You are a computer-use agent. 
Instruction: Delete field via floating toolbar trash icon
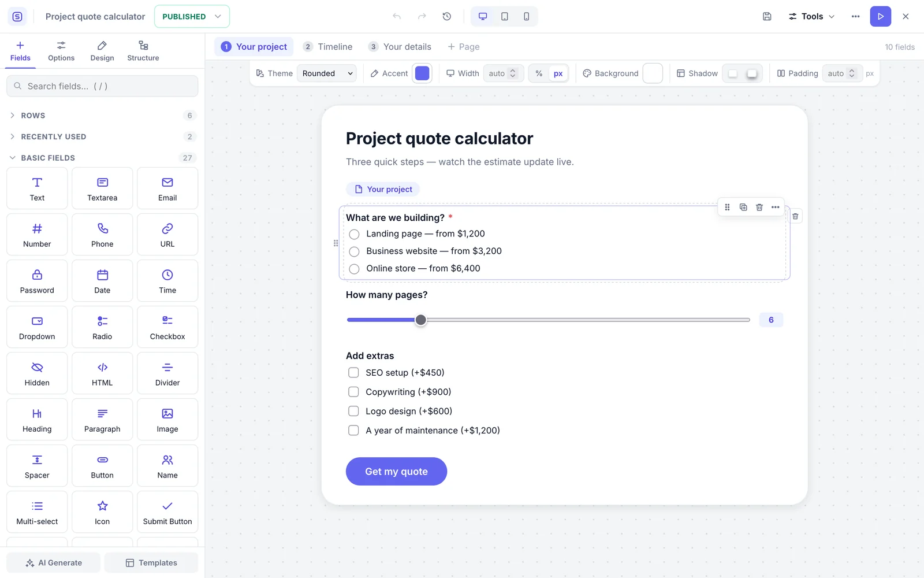pos(759,207)
